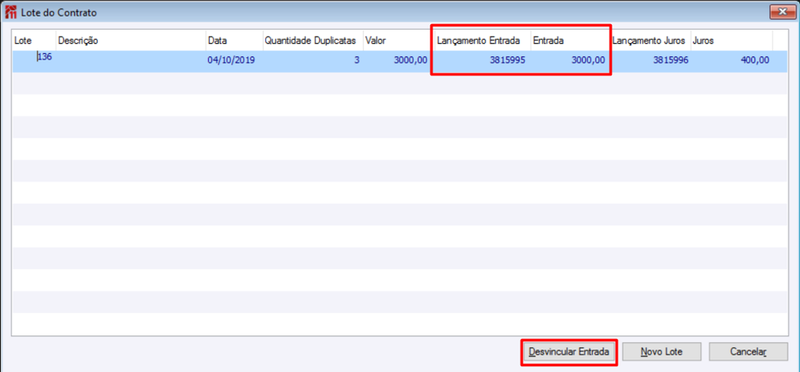The height and width of the screenshot is (372, 800).
Task: Select interest launch number 3815996
Action: point(650,61)
